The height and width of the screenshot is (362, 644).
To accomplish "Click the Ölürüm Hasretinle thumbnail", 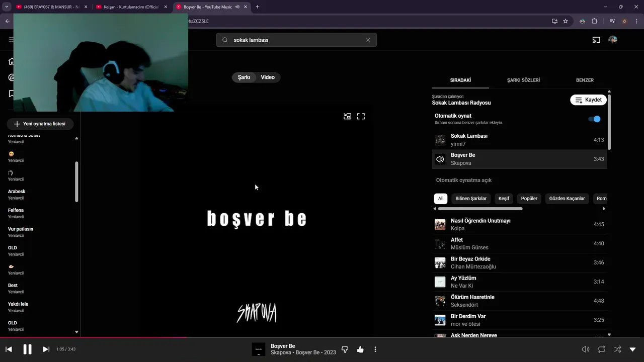I will 440,301.
